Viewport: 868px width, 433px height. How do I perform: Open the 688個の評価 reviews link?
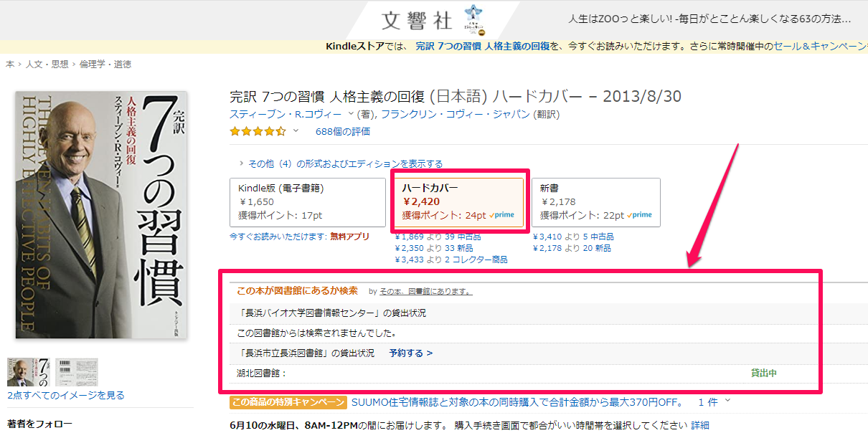point(343,131)
